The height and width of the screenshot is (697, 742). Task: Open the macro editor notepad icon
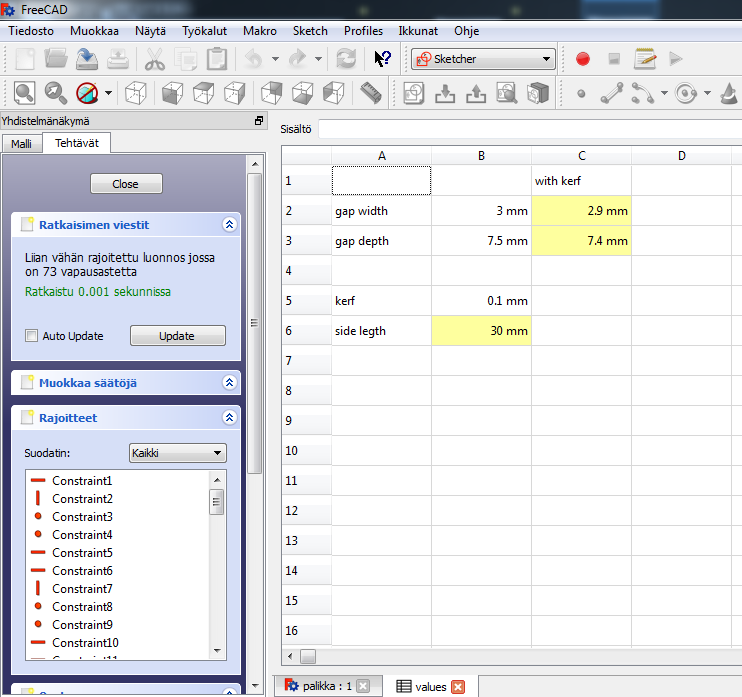(645, 59)
